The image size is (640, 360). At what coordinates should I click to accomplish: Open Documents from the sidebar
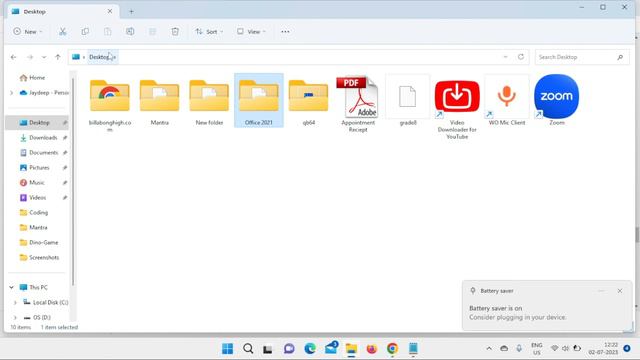click(43, 153)
